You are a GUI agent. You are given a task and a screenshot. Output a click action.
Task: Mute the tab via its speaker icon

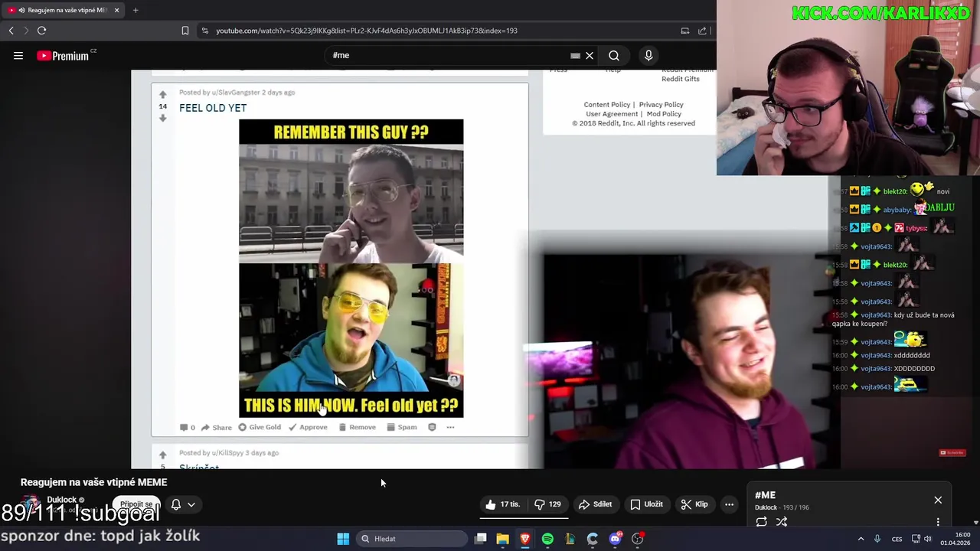coord(21,10)
